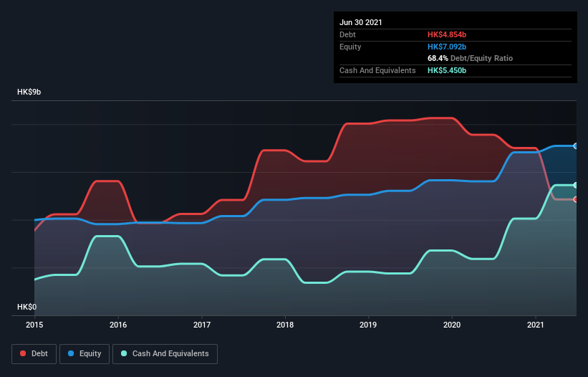Click the 2020 x-axis label
This screenshot has height=377, width=588.
[452, 325]
